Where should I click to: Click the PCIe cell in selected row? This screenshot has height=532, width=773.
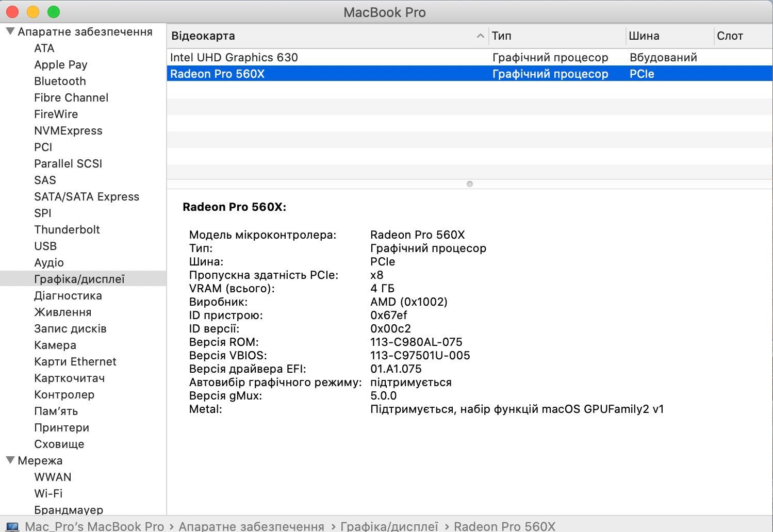pos(642,74)
